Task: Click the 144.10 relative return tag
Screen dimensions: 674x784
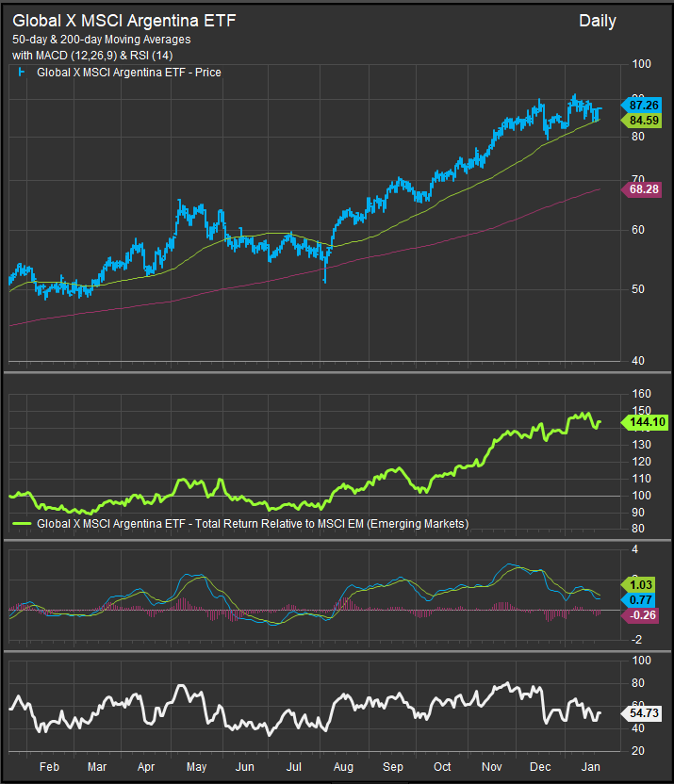Action: click(645, 422)
